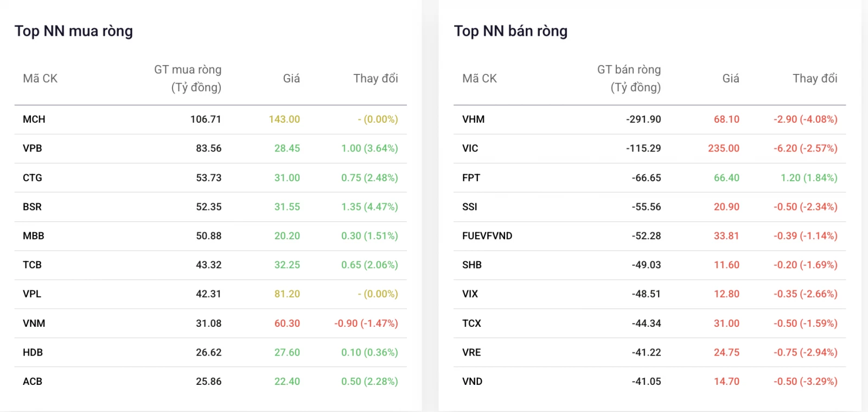Click SSI price "20.90"

(x=726, y=207)
